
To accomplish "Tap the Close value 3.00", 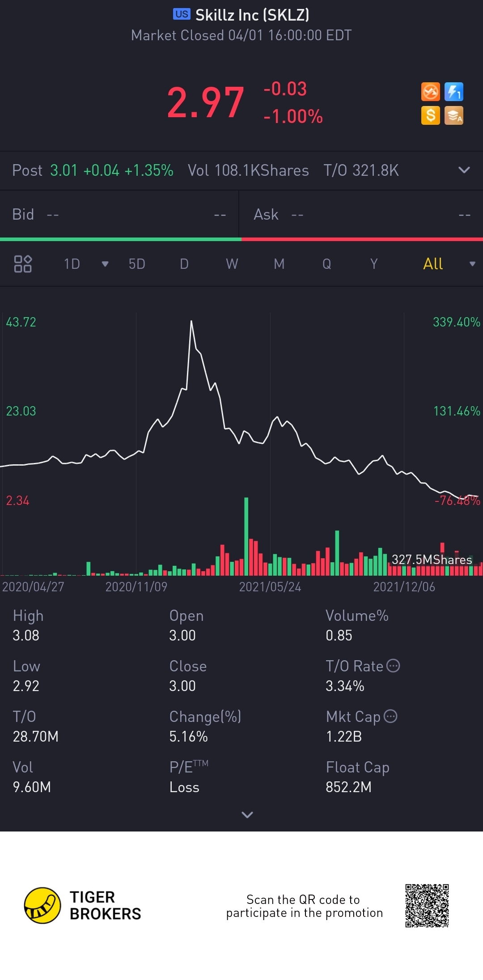I will click(182, 686).
